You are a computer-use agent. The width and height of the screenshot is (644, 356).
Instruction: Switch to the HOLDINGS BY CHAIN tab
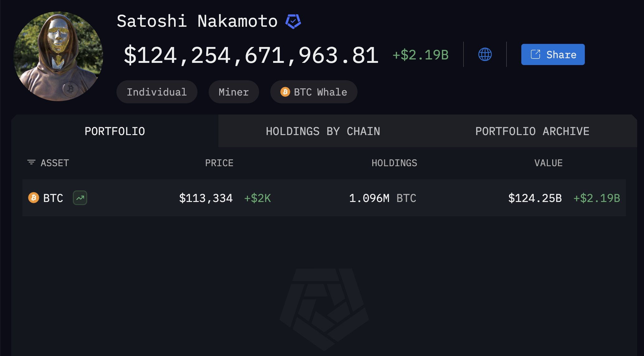[323, 131]
